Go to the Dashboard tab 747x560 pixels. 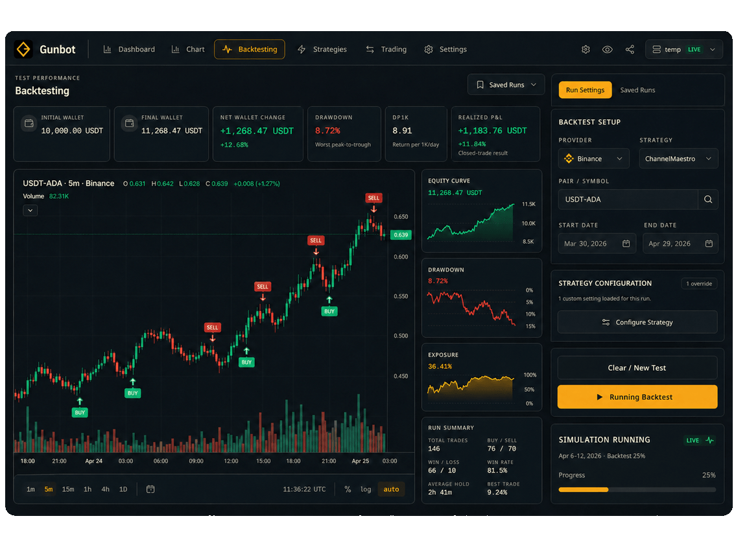(130, 49)
